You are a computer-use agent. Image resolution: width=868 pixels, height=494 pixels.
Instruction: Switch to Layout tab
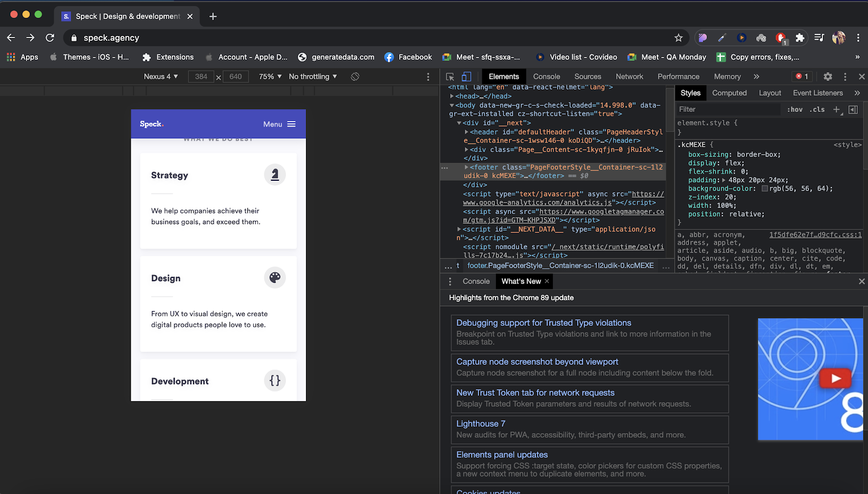coord(770,93)
